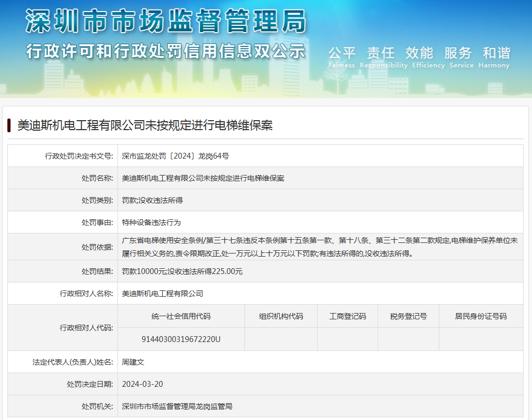Image resolution: width=532 pixels, height=420 pixels.
Task: Click the 深圳市市场监督管理局 banner title
Action: tap(166, 21)
